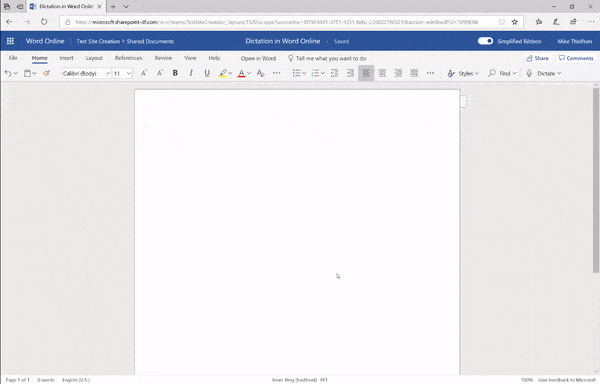
Task: Click the English (U.S.) language status
Action: click(x=76, y=380)
